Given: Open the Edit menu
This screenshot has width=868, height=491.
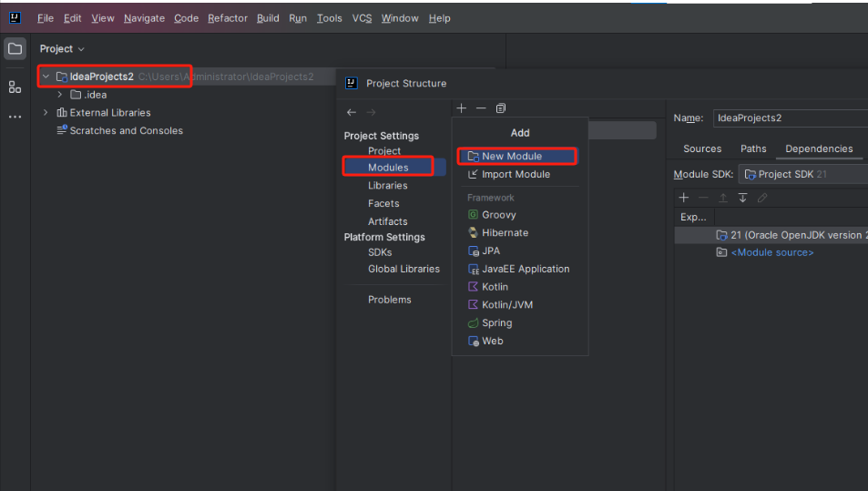Looking at the screenshot, I should (73, 18).
